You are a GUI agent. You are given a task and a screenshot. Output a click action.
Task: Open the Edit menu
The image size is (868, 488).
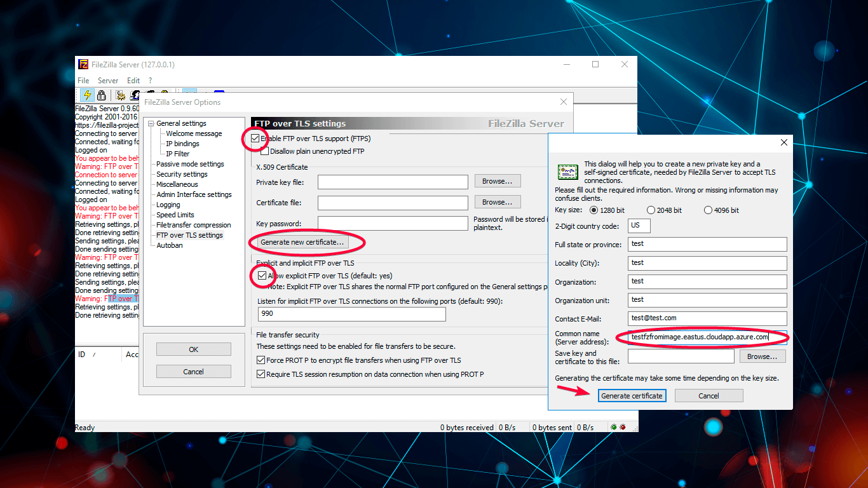[133, 80]
